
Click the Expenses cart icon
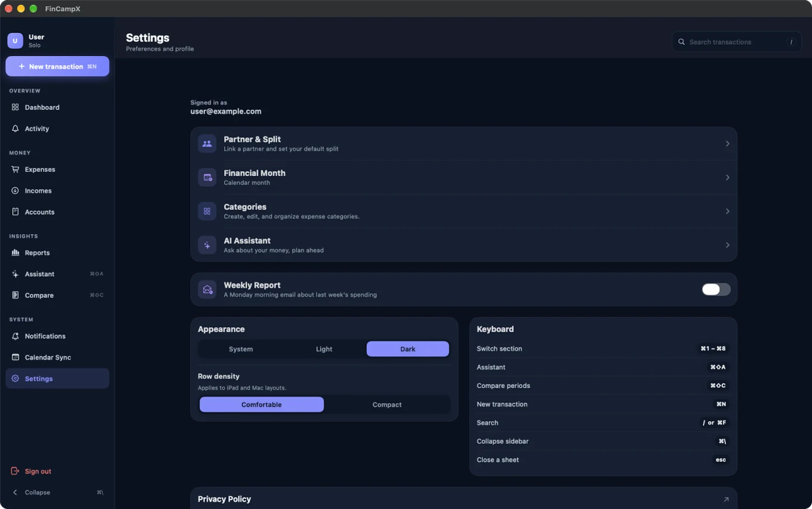pyautogui.click(x=16, y=169)
